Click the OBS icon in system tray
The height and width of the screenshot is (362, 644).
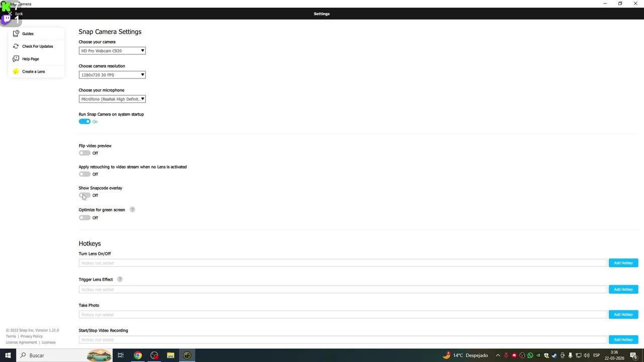point(522,355)
